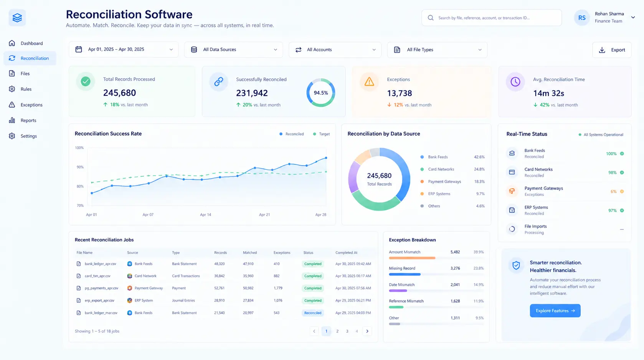
Task: Open Rules in the sidebar
Action: point(30,89)
